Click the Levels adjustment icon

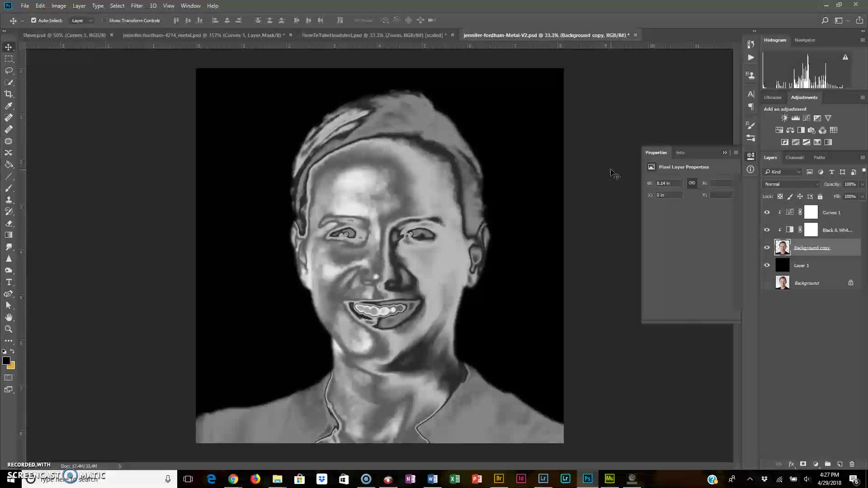[795, 118]
